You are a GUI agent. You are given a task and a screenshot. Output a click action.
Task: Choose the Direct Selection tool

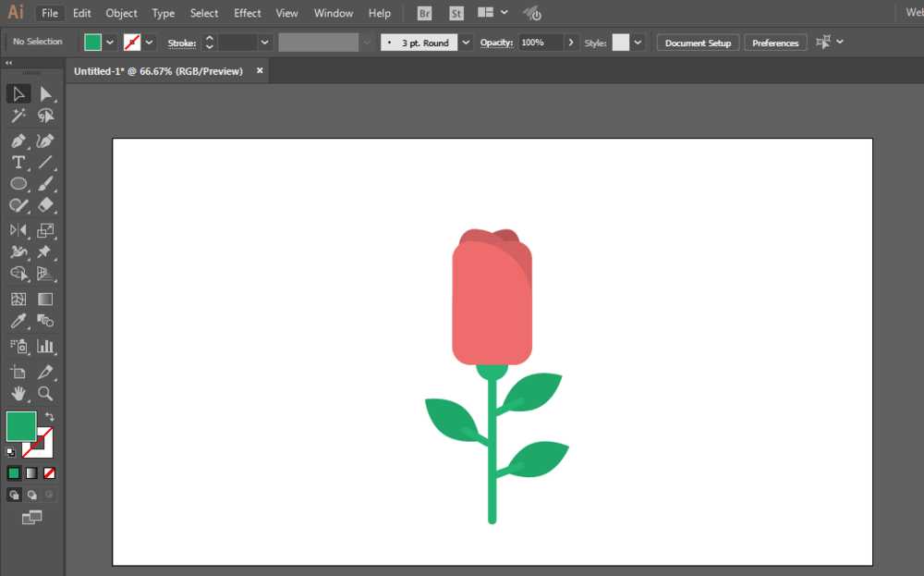pyautogui.click(x=45, y=93)
